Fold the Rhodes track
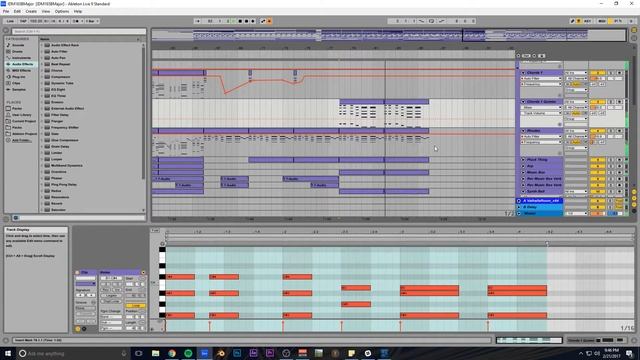640x360 pixels. point(523,131)
